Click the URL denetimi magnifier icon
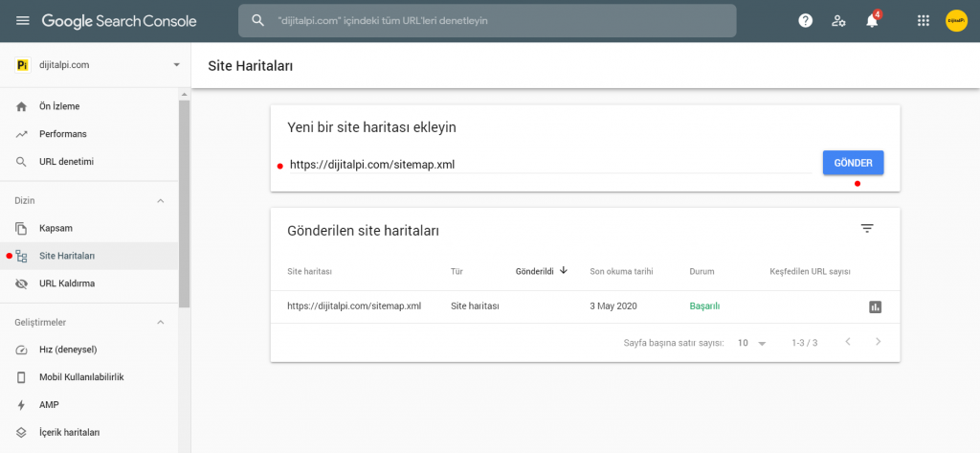The width and height of the screenshot is (980, 453). click(21, 162)
